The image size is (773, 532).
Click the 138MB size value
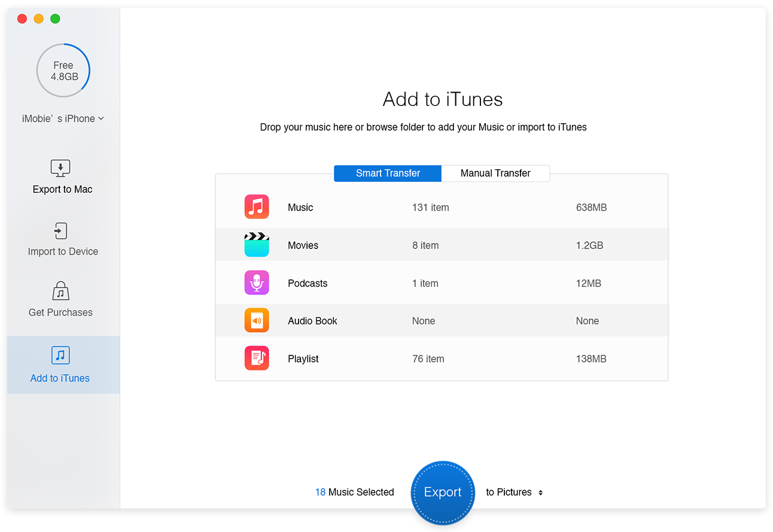click(x=591, y=359)
